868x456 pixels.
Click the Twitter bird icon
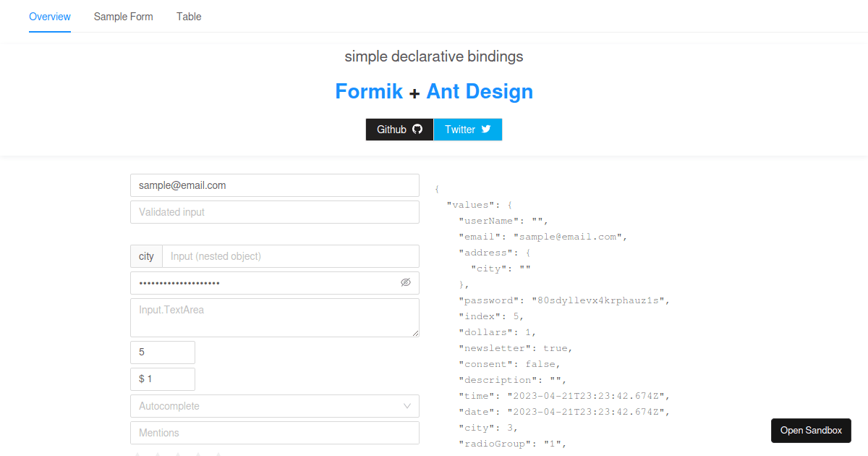[x=485, y=129]
